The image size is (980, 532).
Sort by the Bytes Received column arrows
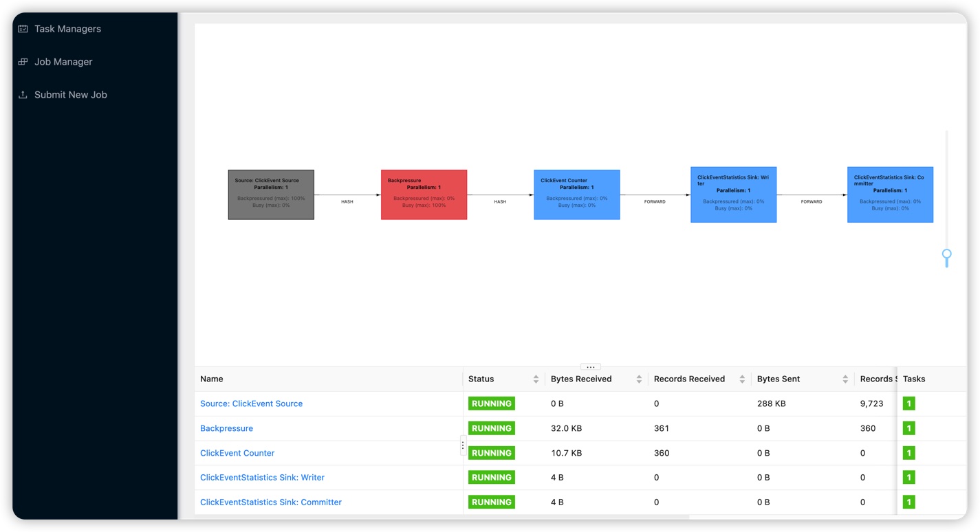(x=639, y=379)
